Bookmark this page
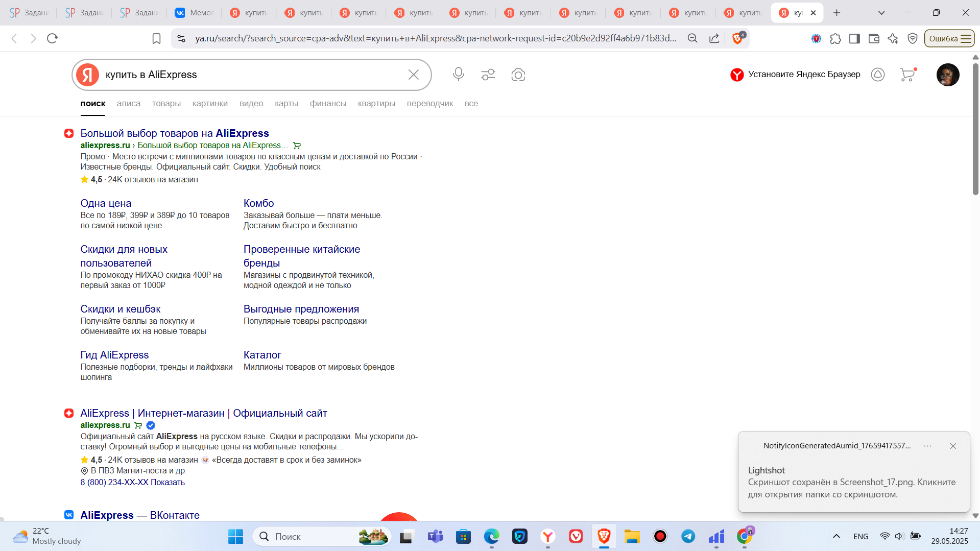The image size is (980, 551). (x=157, y=38)
